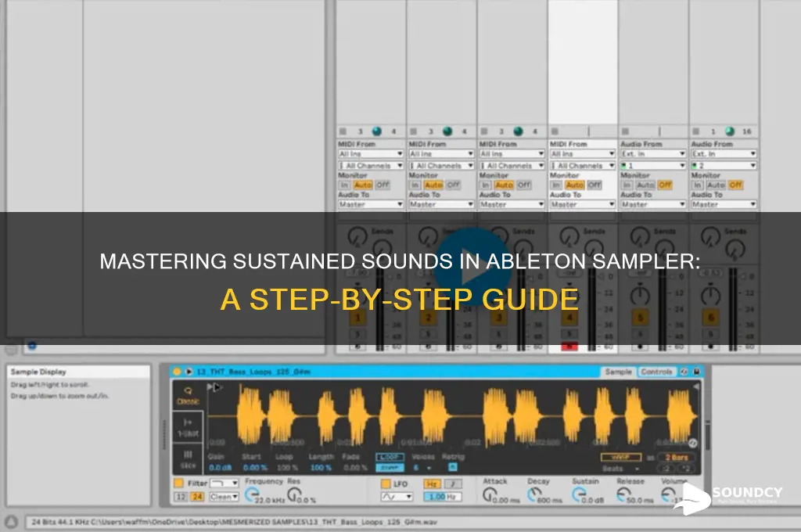Halve the tempo with :2 button
The image size is (801, 532).
pos(666,468)
